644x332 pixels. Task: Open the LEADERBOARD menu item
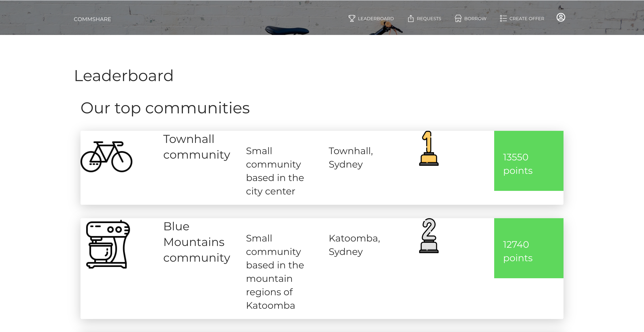click(375, 19)
